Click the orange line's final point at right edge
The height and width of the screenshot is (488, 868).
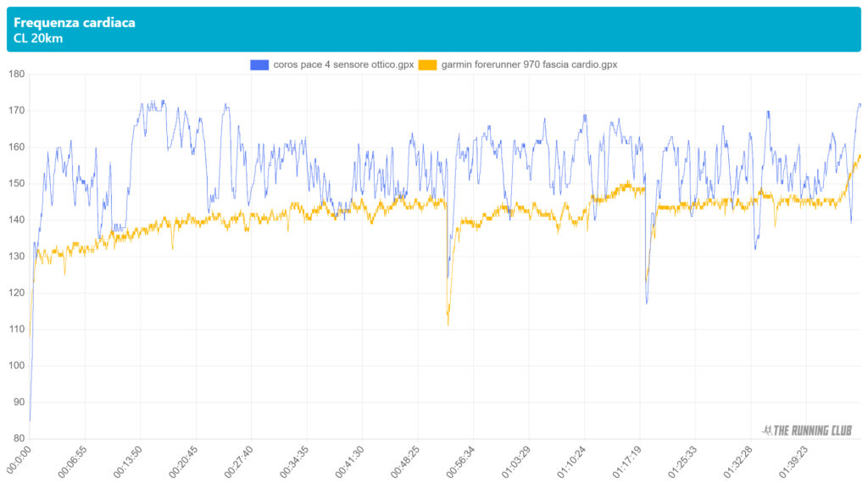click(x=860, y=155)
